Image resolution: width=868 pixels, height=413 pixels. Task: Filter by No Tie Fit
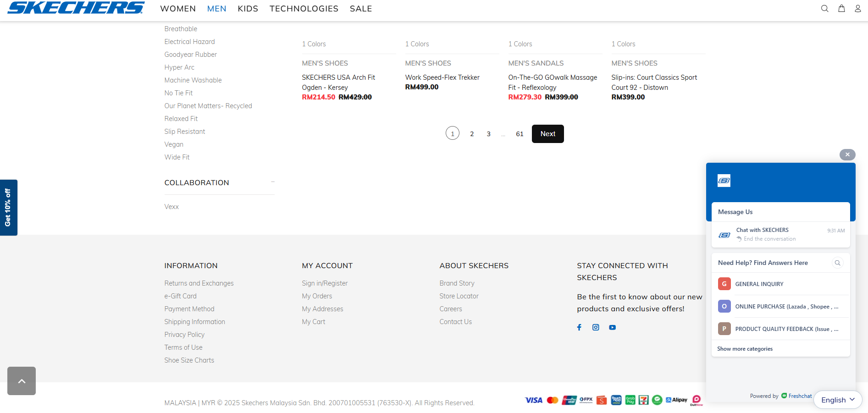point(178,93)
